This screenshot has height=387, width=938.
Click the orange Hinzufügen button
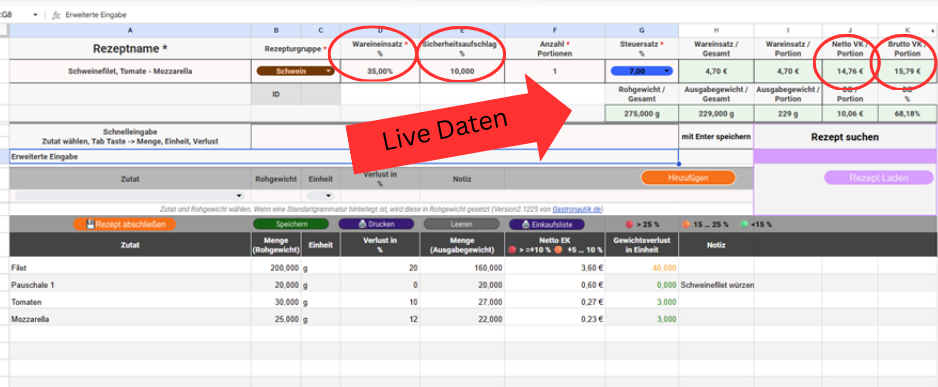coord(688,177)
